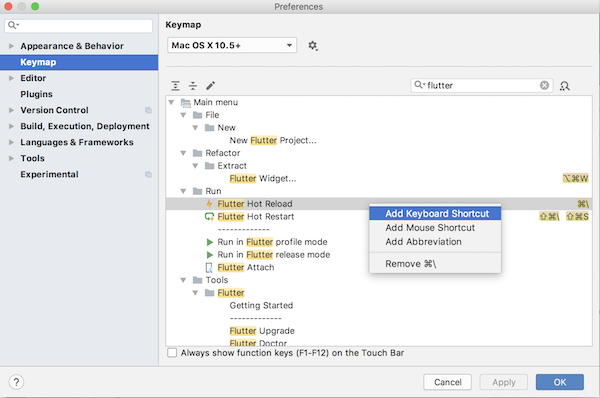This screenshot has width=600, height=398.
Task: Expand Appearance & Behavior section
Action: [x=11, y=46]
